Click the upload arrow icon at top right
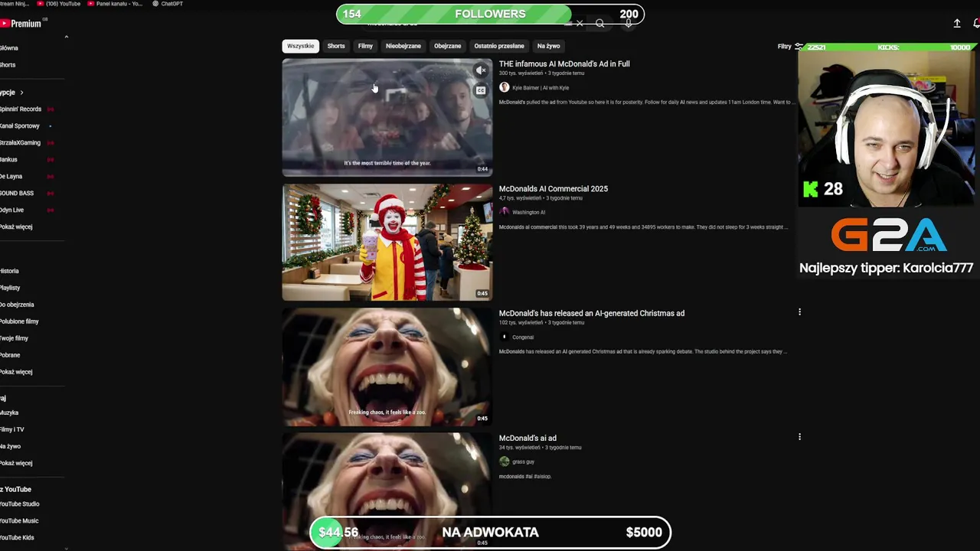This screenshot has height=551, width=980. [x=957, y=24]
